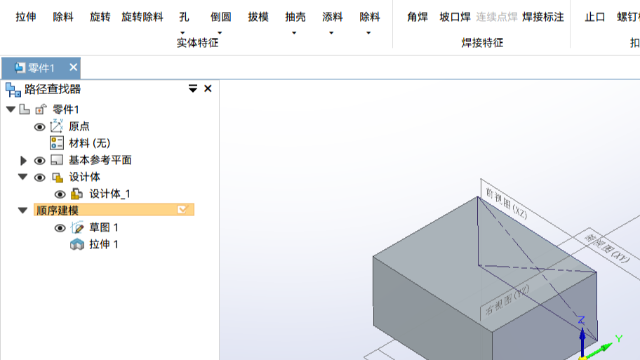
Task: Toggle visibility of 设计体
Action: 40,178
